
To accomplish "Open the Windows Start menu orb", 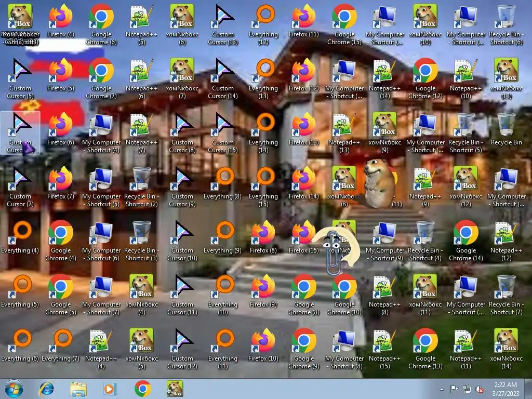I will point(14,389).
